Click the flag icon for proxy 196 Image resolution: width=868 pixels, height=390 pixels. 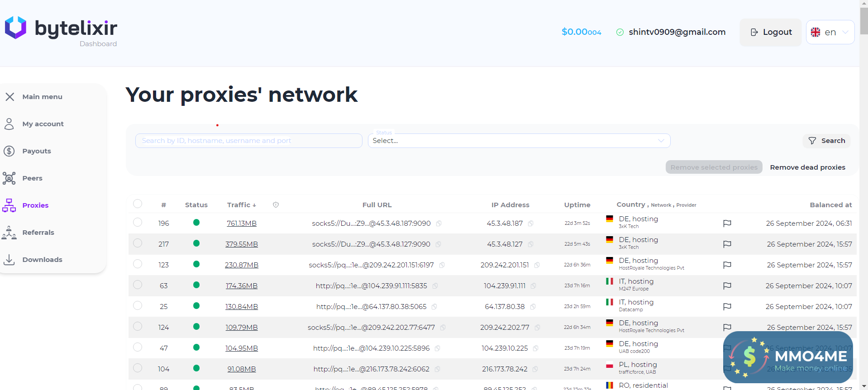coord(727,224)
